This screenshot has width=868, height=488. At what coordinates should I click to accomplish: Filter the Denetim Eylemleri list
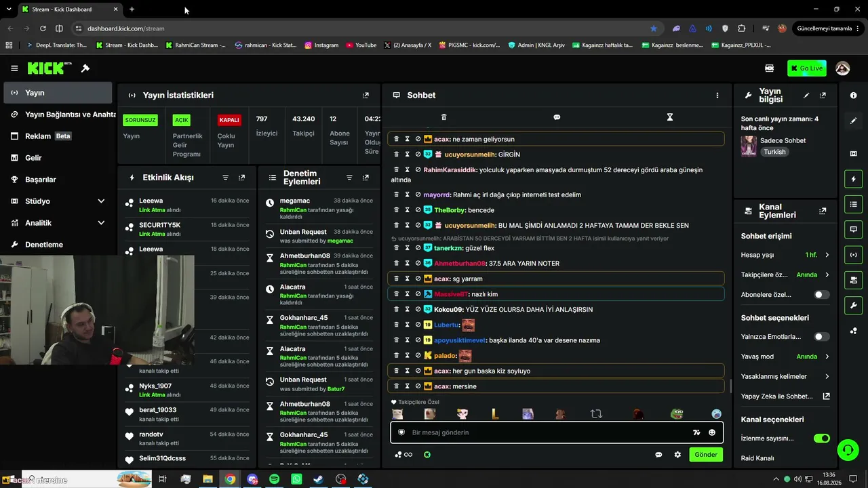click(349, 178)
